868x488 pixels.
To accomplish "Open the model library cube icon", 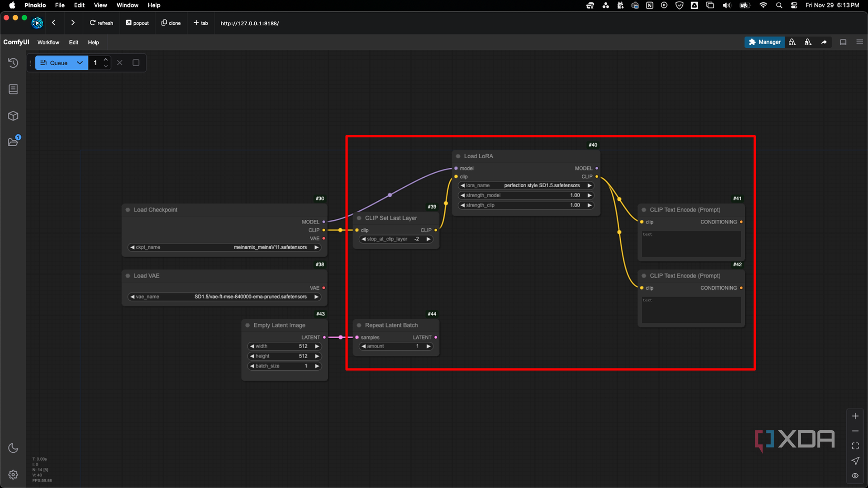I will [x=13, y=116].
